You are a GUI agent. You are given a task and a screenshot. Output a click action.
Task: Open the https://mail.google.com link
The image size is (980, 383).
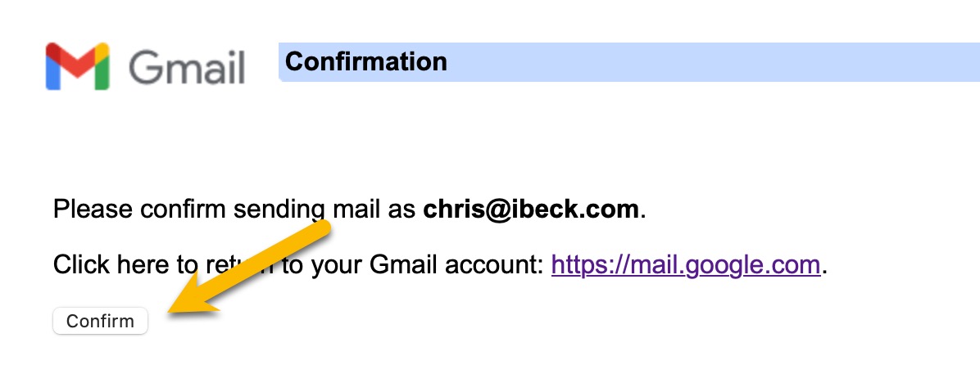[686, 265]
